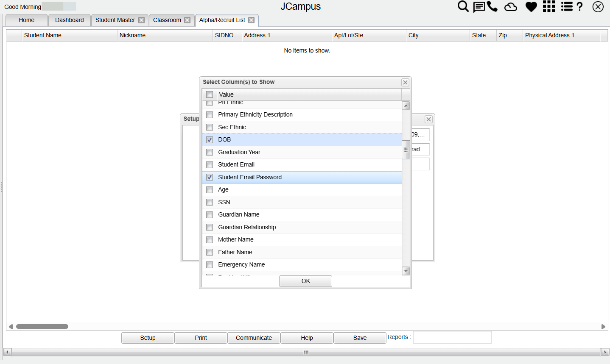Click the Setup button

[x=148, y=338]
